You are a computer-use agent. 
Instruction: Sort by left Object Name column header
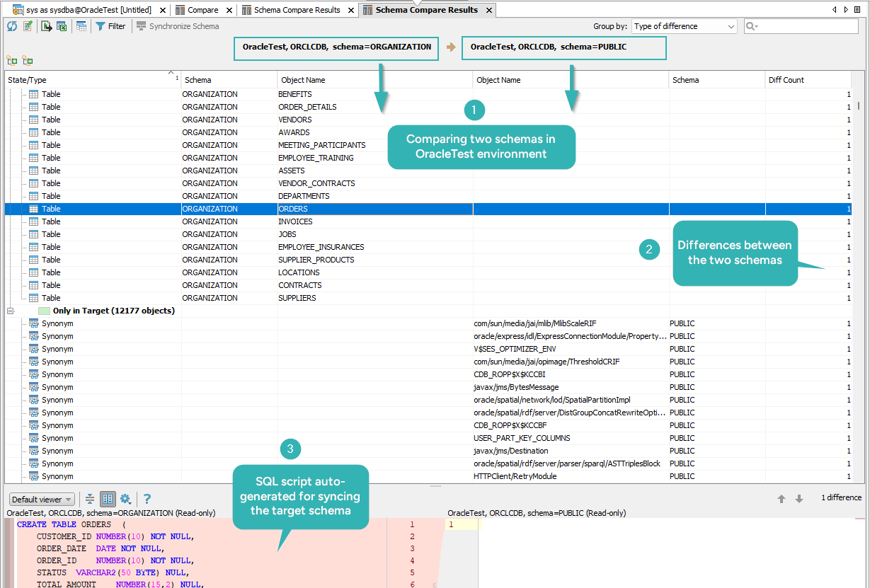point(375,80)
